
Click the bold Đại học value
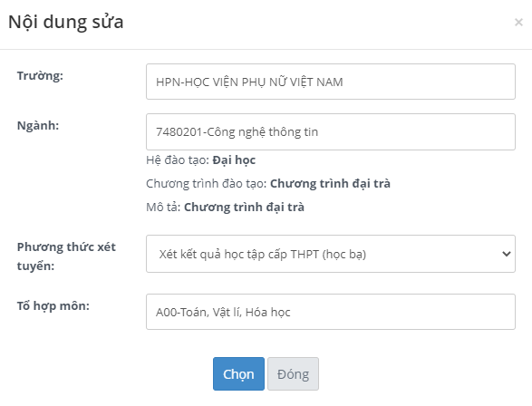[234, 160]
